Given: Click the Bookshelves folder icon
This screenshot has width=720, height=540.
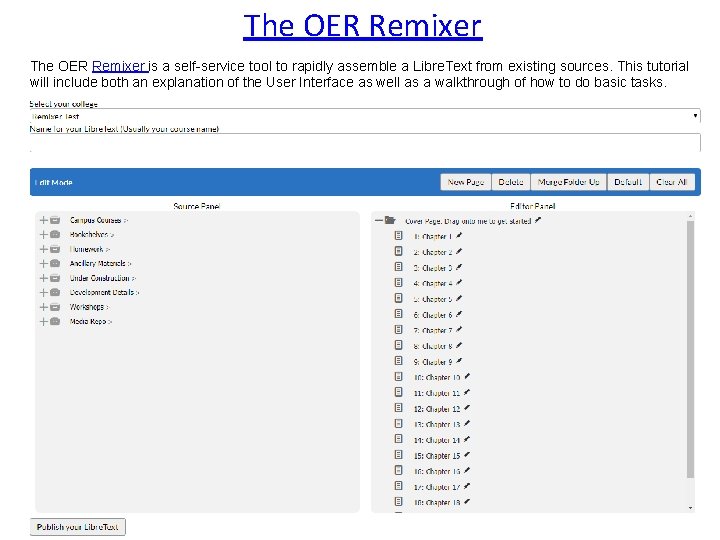Looking at the screenshot, I should point(55,235).
